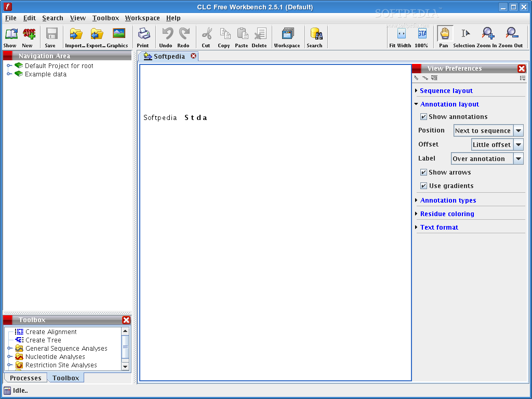Click the Graphics export icon

(x=119, y=33)
